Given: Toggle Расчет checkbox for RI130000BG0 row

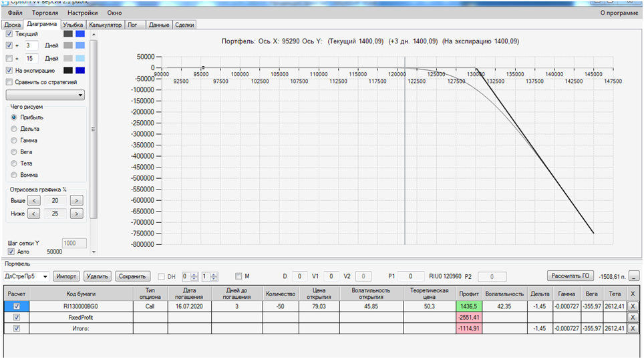Looking at the screenshot, I should pos(17,306).
